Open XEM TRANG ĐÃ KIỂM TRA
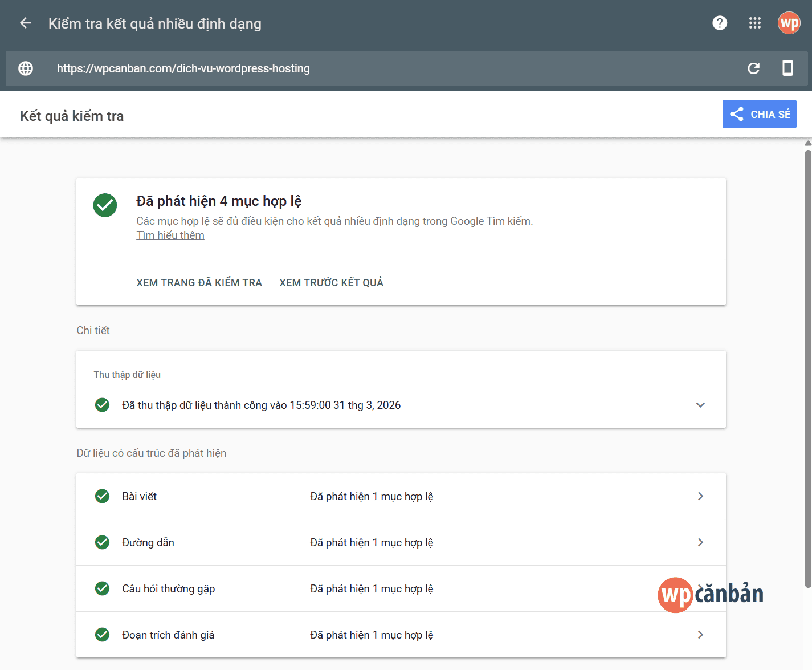 (x=199, y=283)
